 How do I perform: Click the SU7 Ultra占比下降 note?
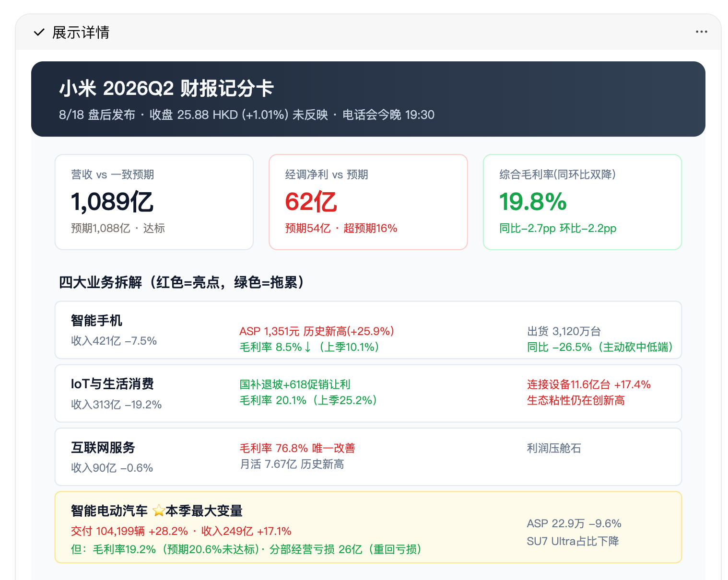[x=573, y=541]
